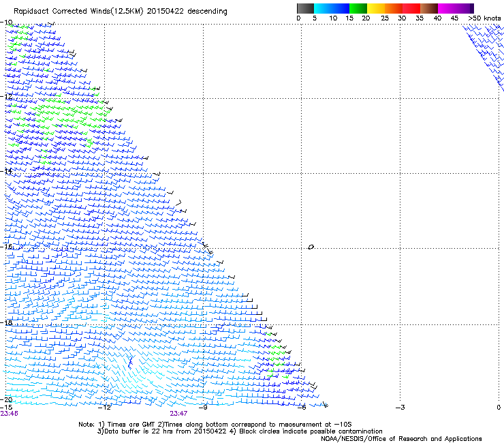Click the note line 'Times are GMT'
The image size is (504, 443).
130,425
